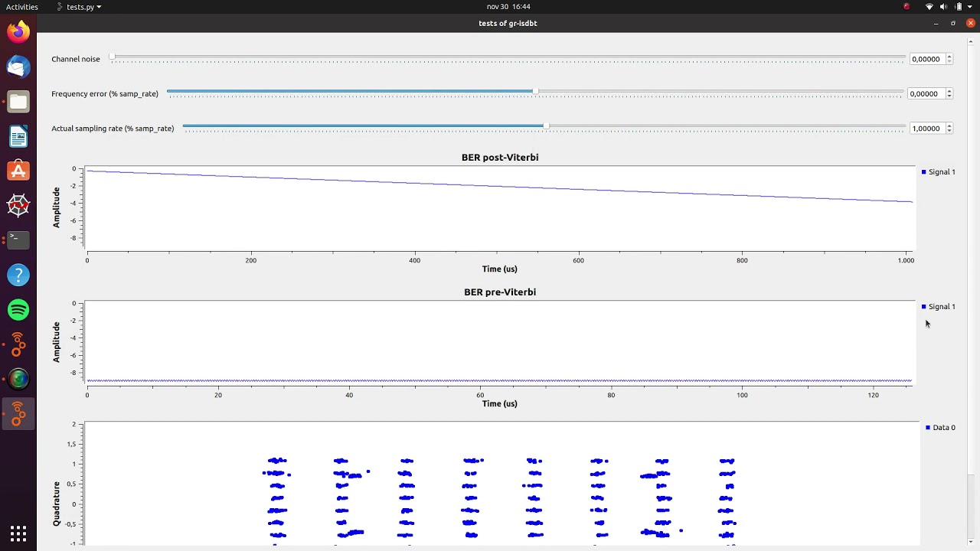Close the tests of gr-isdbt window
The width and height of the screenshot is (980, 551).
pyautogui.click(x=971, y=24)
